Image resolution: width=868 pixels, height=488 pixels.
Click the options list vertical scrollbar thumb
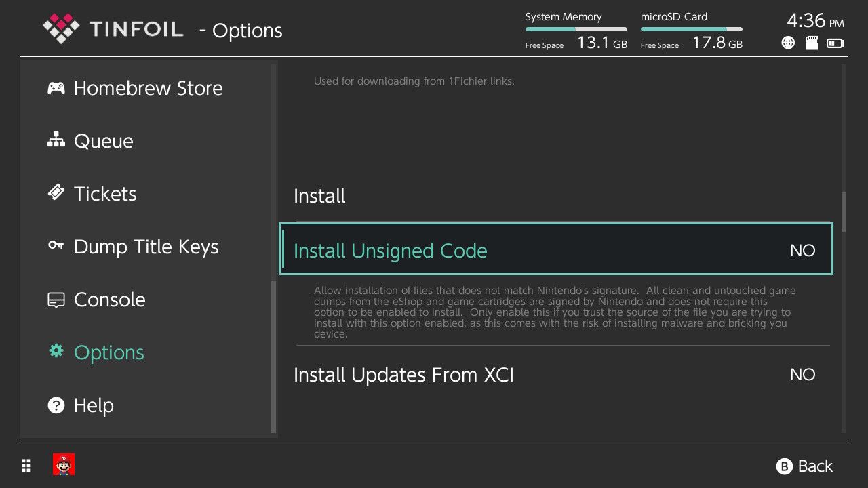[x=844, y=212]
